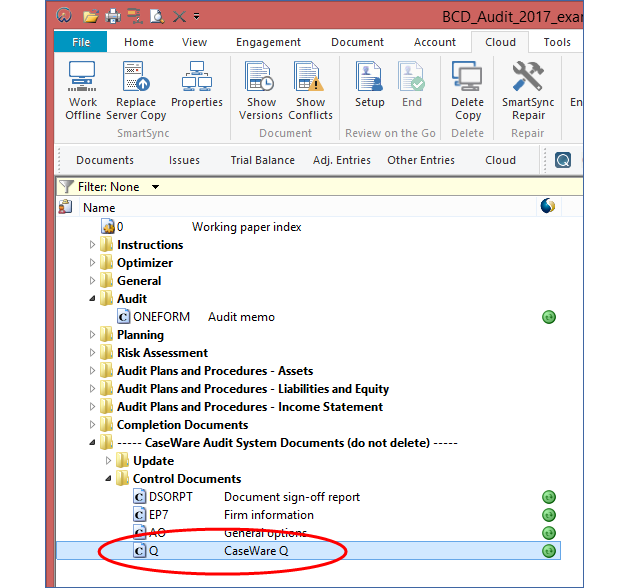
Task: Click the Show Conflicts icon
Action: click(310, 89)
